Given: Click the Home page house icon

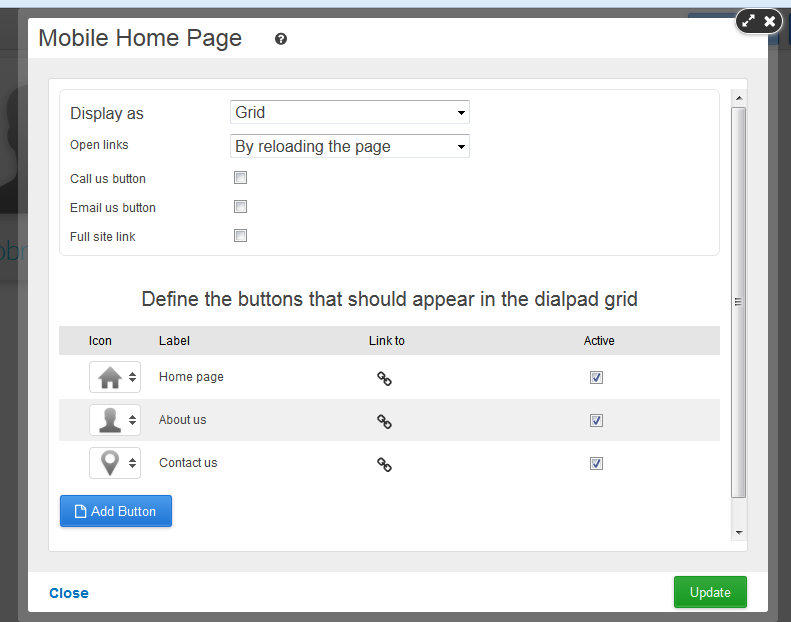Looking at the screenshot, I should tap(109, 377).
